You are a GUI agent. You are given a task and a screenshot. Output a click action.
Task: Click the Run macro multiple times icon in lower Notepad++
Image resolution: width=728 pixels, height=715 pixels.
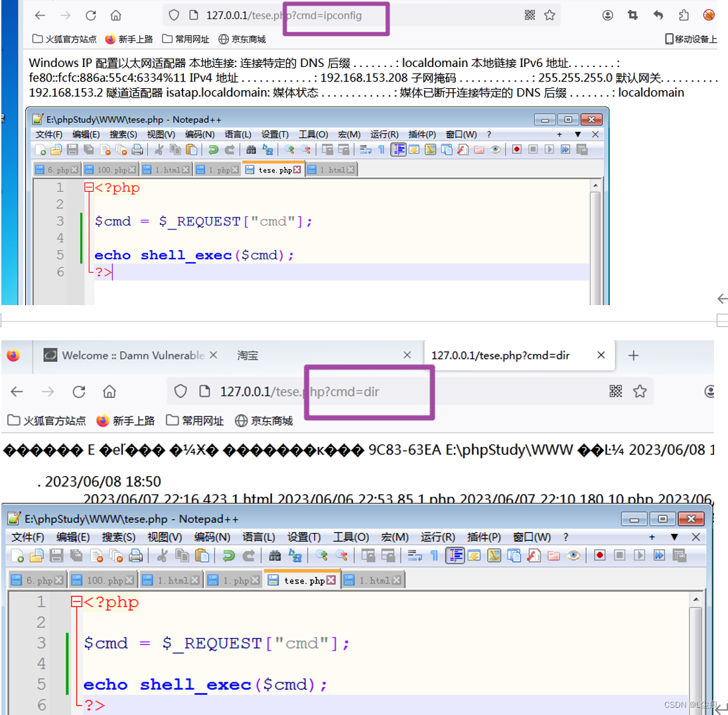click(x=659, y=555)
